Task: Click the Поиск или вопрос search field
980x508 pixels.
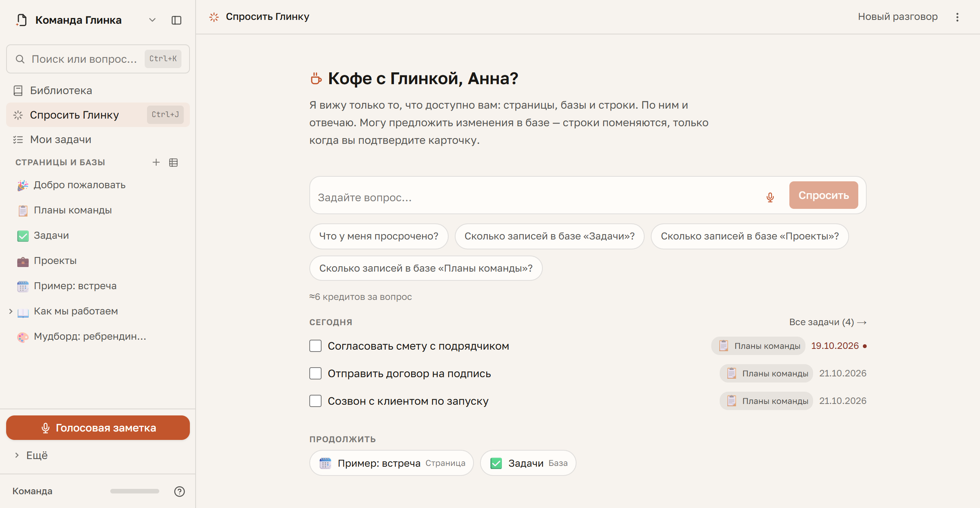Action: point(98,59)
